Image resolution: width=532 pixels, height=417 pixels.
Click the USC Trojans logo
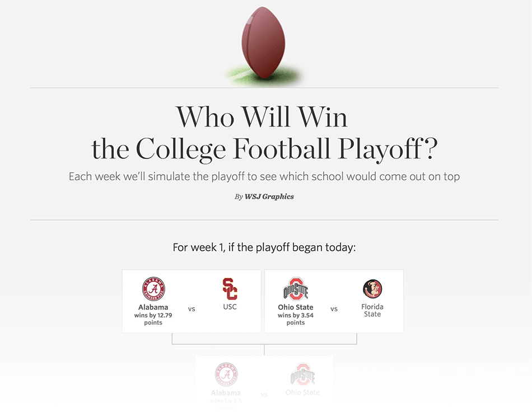coord(230,289)
